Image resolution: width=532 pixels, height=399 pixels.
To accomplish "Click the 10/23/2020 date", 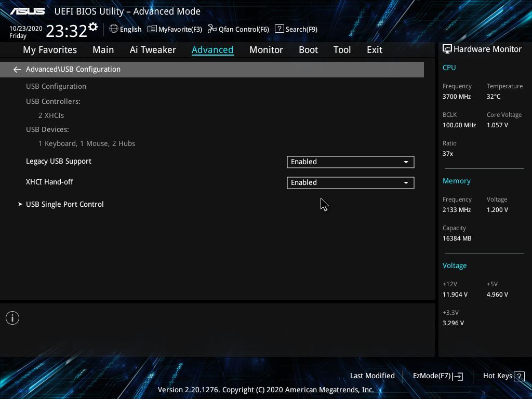I will pos(26,29).
